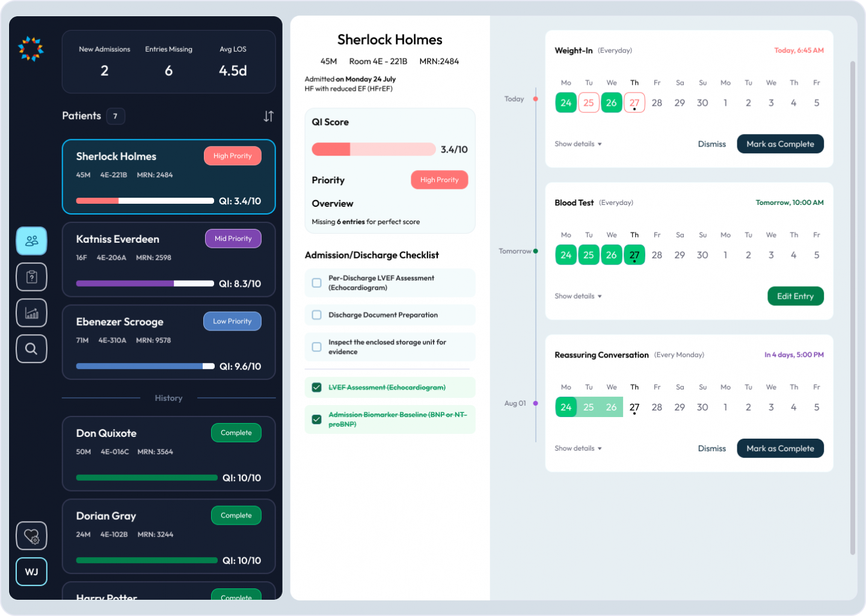Click Avg LOS value 4.5d
Image resolution: width=866 pixels, height=616 pixels.
[x=233, y=71]
